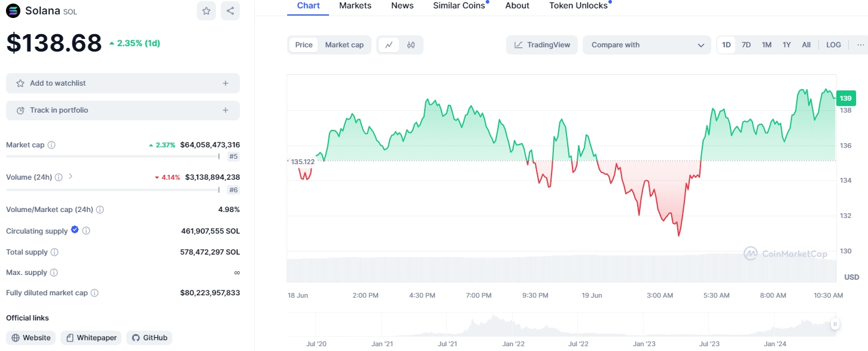
Task: Click the plus icon in Track in portfolio
Action: (x=226, y=110)
